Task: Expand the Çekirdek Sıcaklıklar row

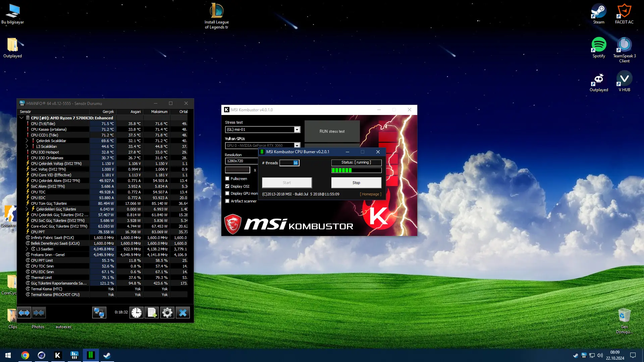Action: point(27,141)
